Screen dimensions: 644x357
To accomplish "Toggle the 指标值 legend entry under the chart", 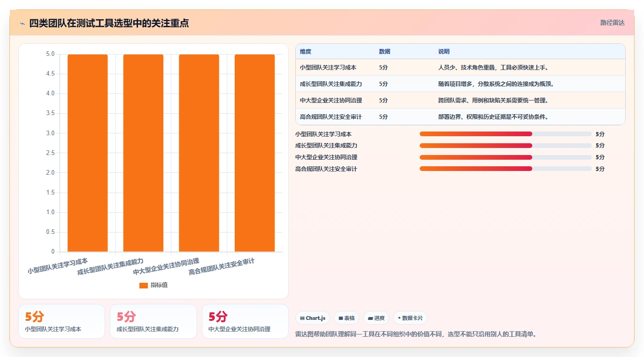I will [153, 285].
